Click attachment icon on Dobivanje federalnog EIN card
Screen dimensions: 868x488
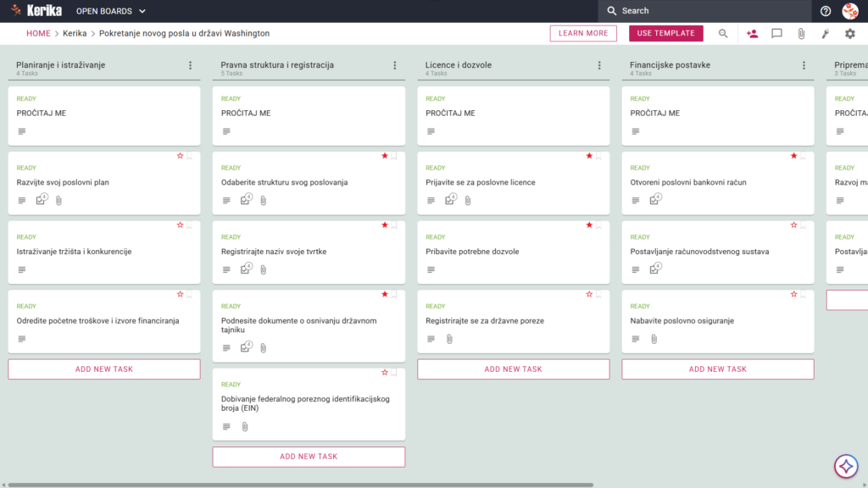(x=245, y=427)
